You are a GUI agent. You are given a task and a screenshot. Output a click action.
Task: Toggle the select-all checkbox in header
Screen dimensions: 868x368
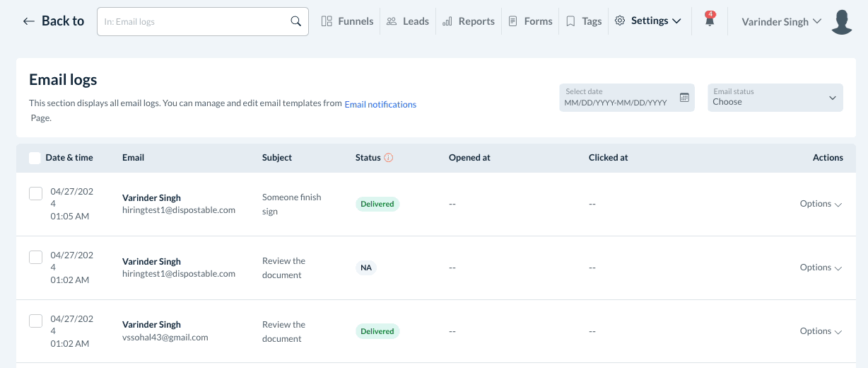click(35, 158)
